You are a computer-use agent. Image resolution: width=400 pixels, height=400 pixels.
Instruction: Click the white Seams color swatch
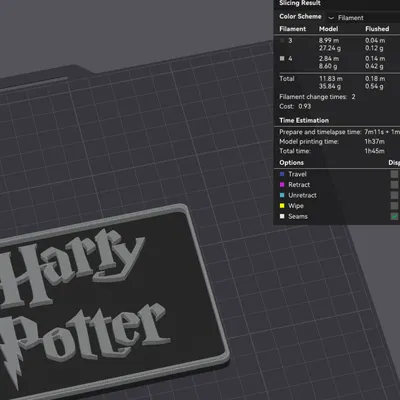pyautogui.click(x=282, y=216)
